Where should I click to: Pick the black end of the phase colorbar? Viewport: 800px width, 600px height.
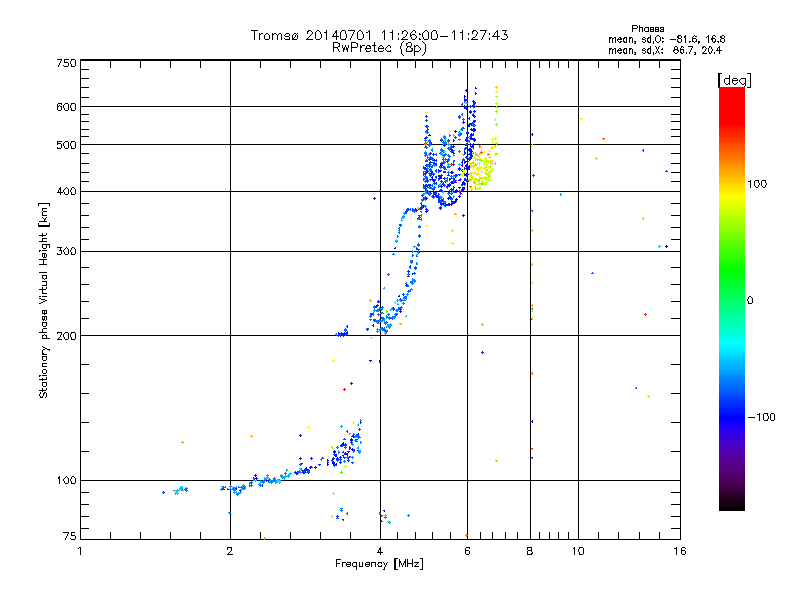(x=732, y=503)
